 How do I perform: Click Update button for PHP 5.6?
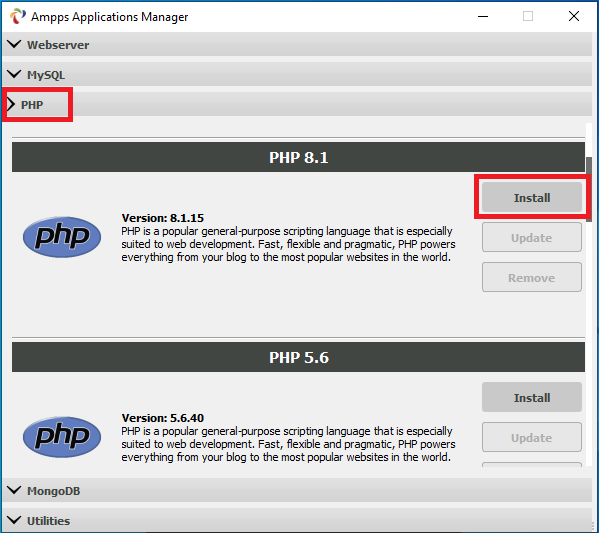click(531, 437)
